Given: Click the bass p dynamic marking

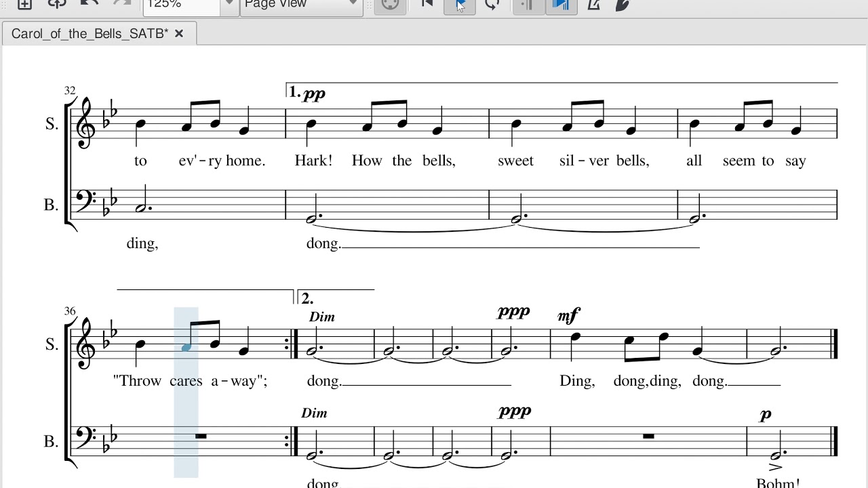Looking at the screenshot, I should 766,415.
